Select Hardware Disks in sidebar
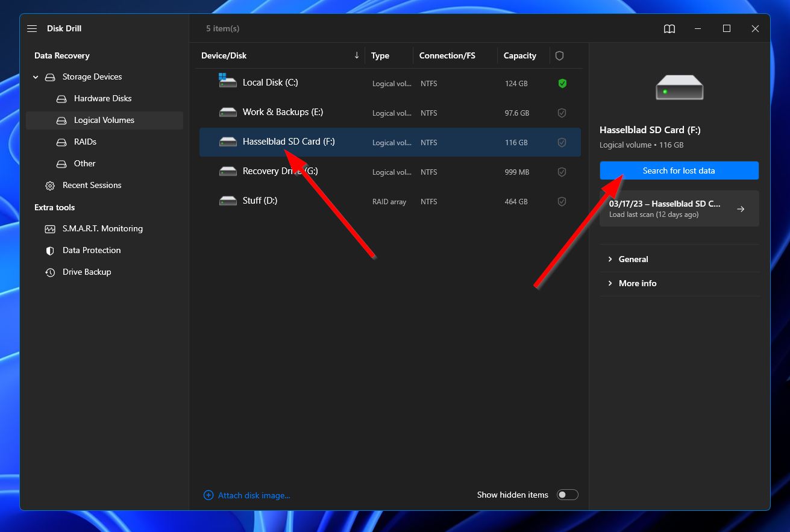Viewport: 790px width, 532px height. click(x=104, y=99)
